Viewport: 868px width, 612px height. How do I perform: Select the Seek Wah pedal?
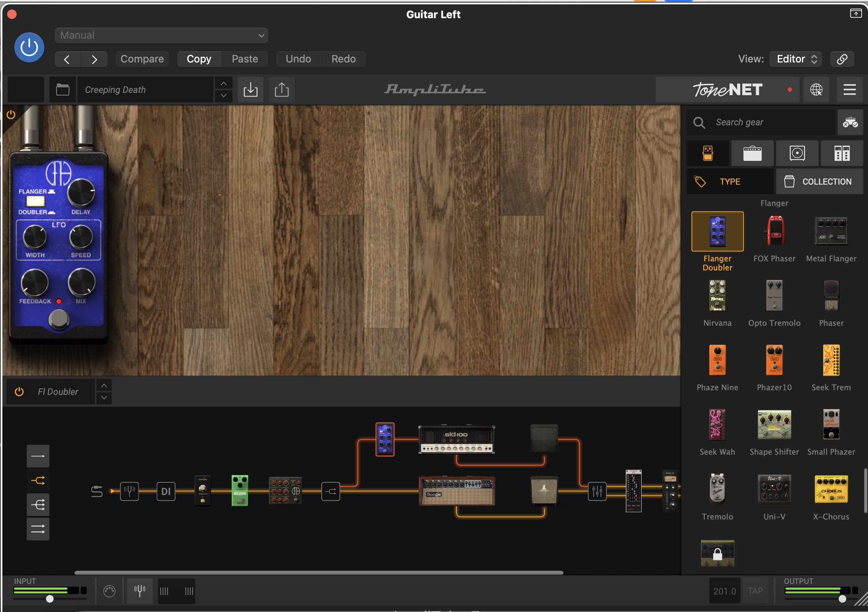[x=717, y=425]
